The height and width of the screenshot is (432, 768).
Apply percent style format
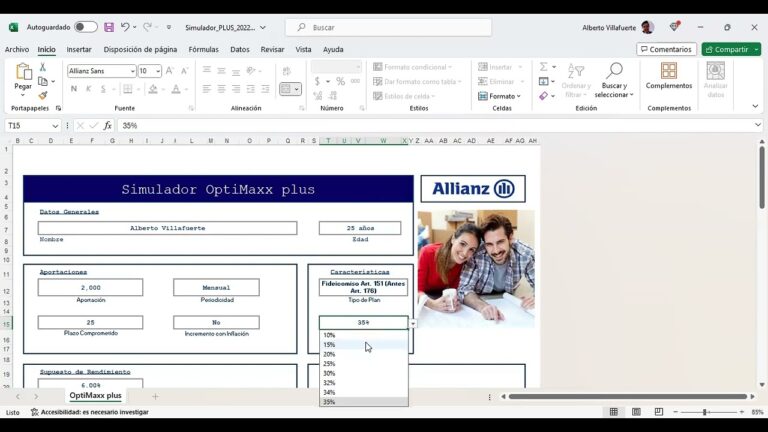(x=340, y=81)
